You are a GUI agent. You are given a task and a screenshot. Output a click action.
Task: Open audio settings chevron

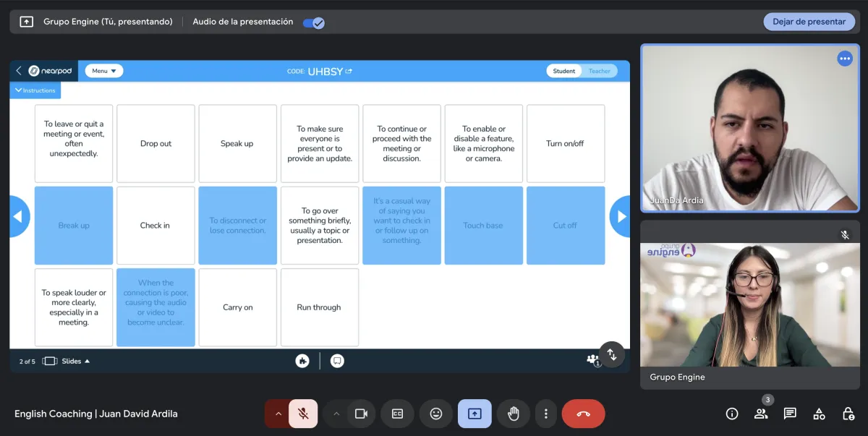(x=278, y=414)
